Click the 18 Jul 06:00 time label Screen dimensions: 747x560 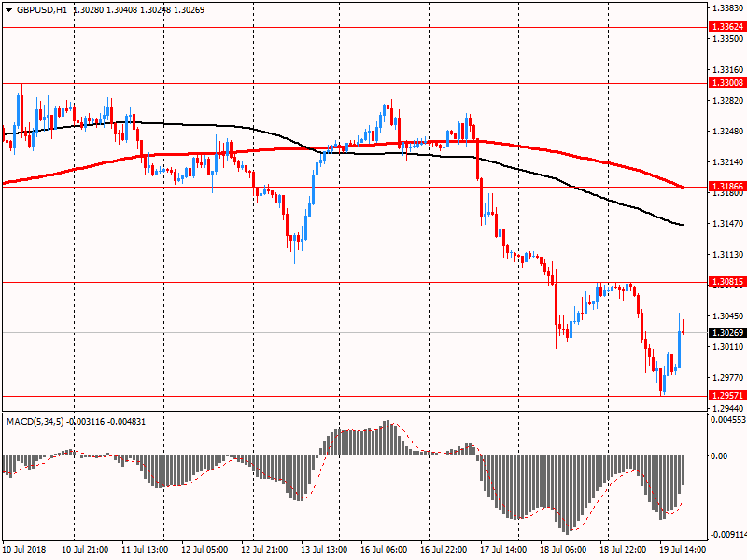pos(563,549)
